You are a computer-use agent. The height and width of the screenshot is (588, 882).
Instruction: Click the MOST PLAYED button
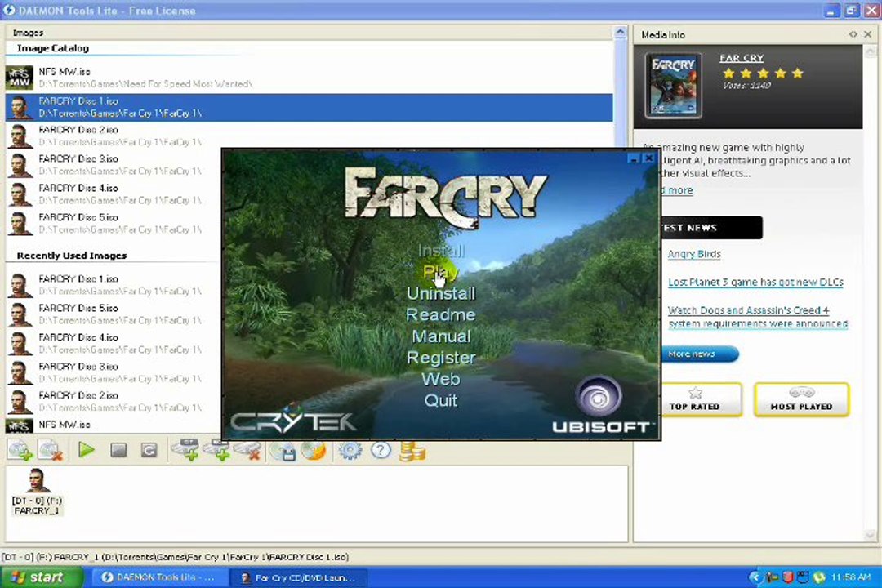801,399
